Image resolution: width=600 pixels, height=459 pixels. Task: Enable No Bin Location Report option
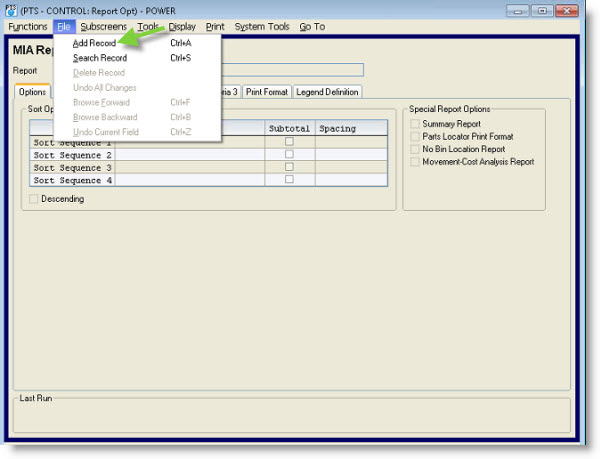coord(415,149)
